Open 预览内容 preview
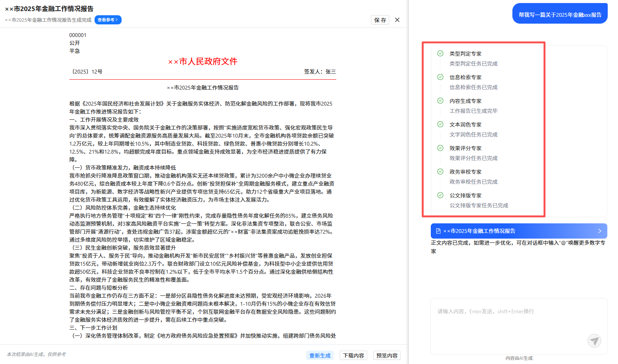 click(387, 355)
